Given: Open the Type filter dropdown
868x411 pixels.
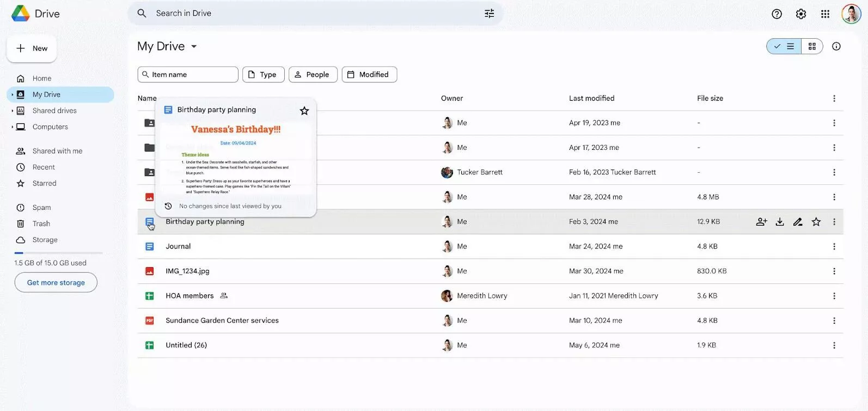Looking at the screenshot, I should click(x=264, y=75).
